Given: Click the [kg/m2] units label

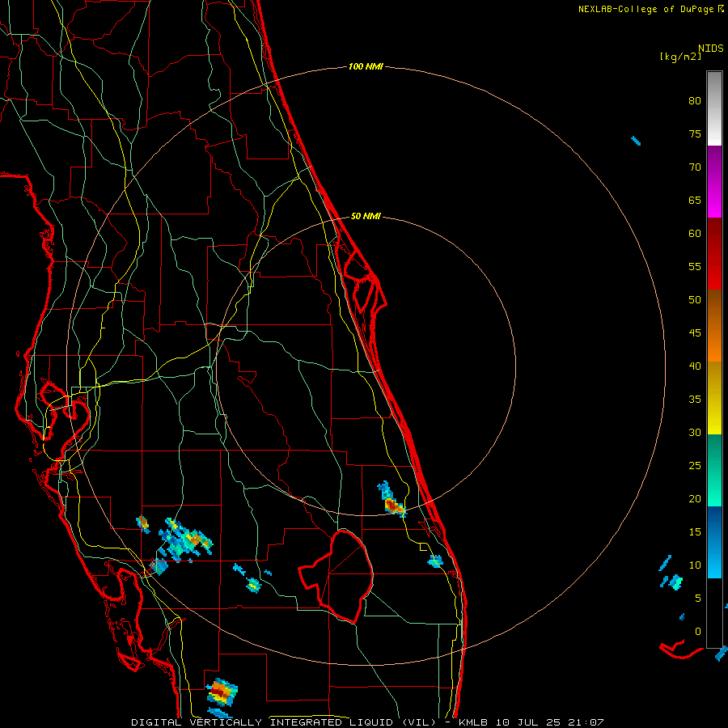Looking at the screenshot, I should [680, 57].
